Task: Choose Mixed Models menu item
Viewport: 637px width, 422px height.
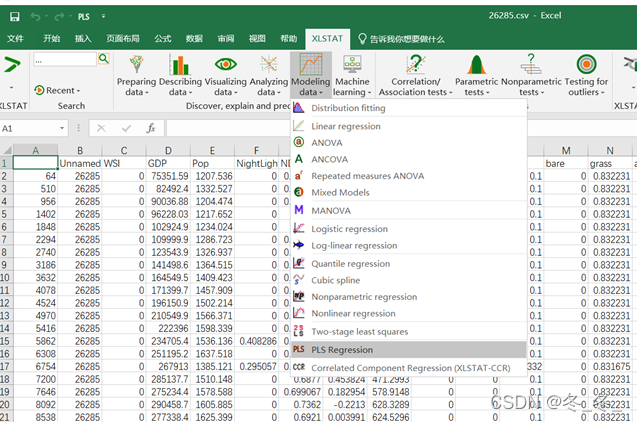Action: tap(409, 193)
